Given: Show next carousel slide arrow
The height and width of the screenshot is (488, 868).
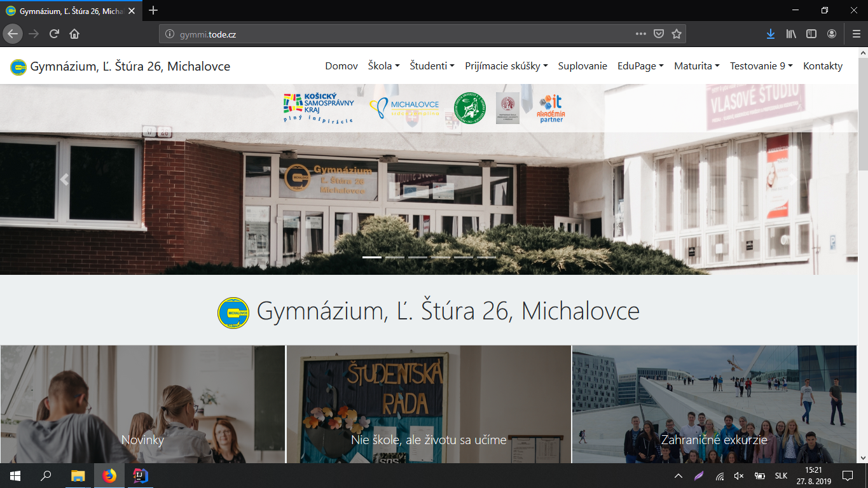Looking at the screenshot, I should tap(793, 180).
